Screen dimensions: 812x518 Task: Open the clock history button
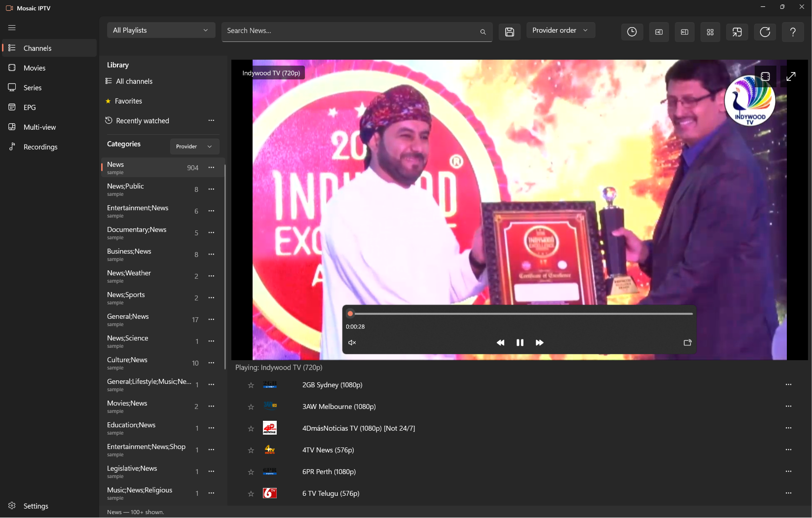tap(632, 32)
